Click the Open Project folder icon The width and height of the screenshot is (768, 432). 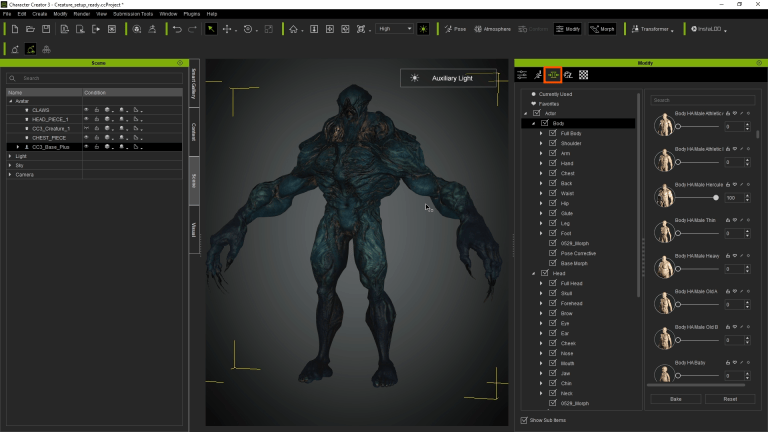pyautogui.click(x=30, y=29)
